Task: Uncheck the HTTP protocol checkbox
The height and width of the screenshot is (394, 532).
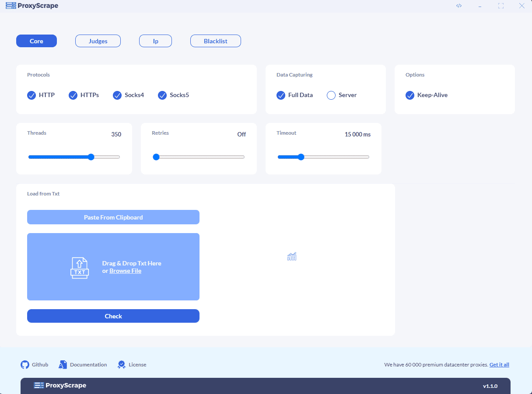Action: point(31,95)
